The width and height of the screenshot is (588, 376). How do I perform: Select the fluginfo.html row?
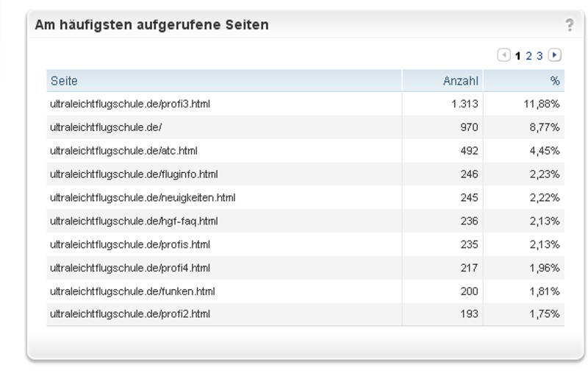(x=134, y=174)
